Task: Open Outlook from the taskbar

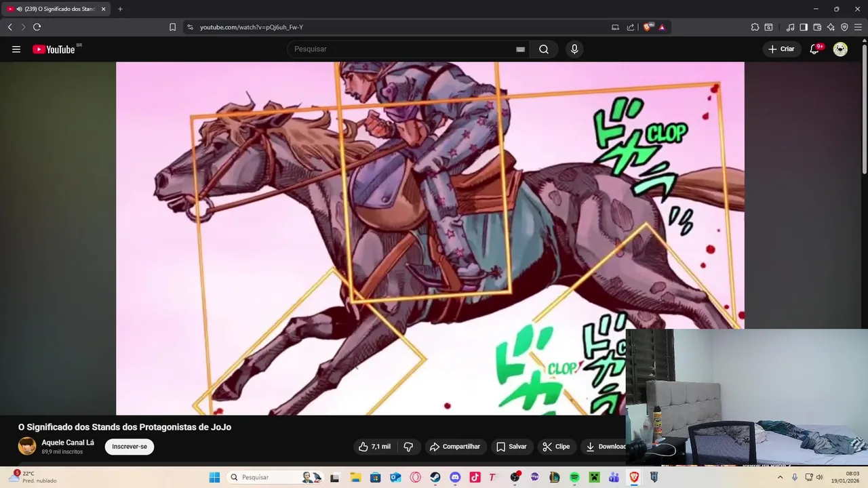Action: [x=395, y=478]
